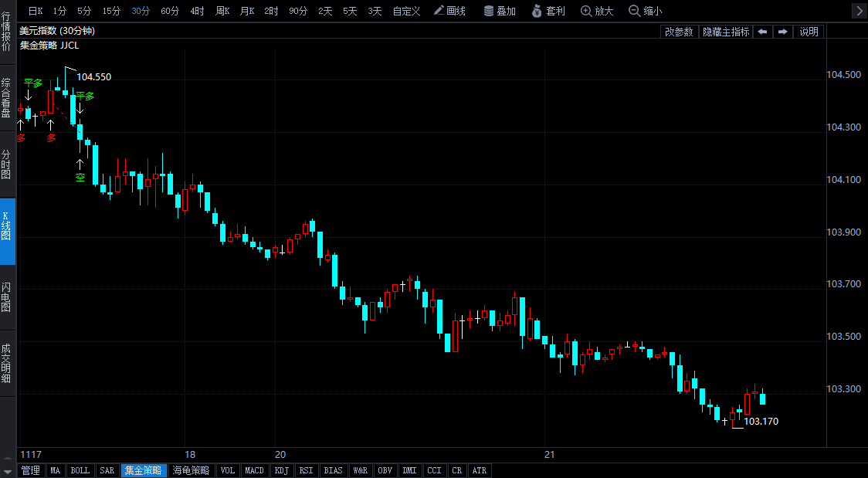Click the 20 date axis label
The height and width of the screenshot is (478, 868).
coord(280,455)
